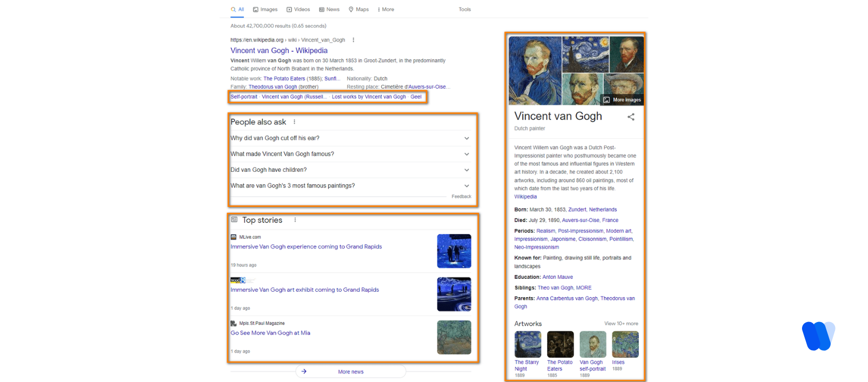Open the Realism periods link
868x382 pixels.
[x=546, y=231]
